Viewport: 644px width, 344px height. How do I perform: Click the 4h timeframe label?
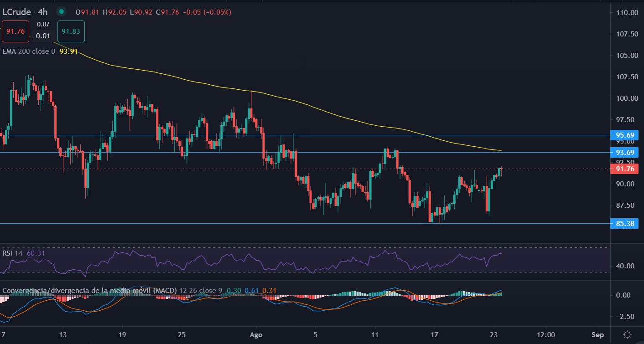pyautogui.click(x=44, y=12)
